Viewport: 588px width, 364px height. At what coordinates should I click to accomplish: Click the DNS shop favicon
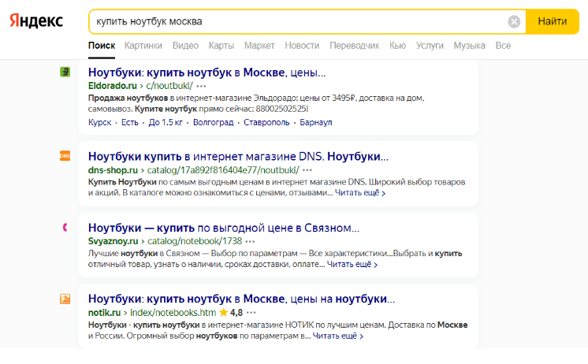coord(65,156)
